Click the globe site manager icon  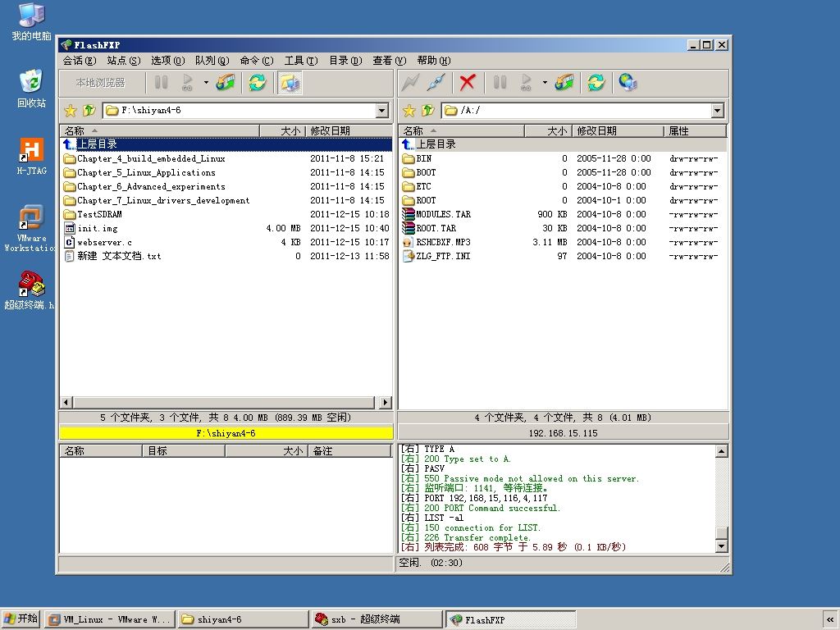click(x=628, y=83)
